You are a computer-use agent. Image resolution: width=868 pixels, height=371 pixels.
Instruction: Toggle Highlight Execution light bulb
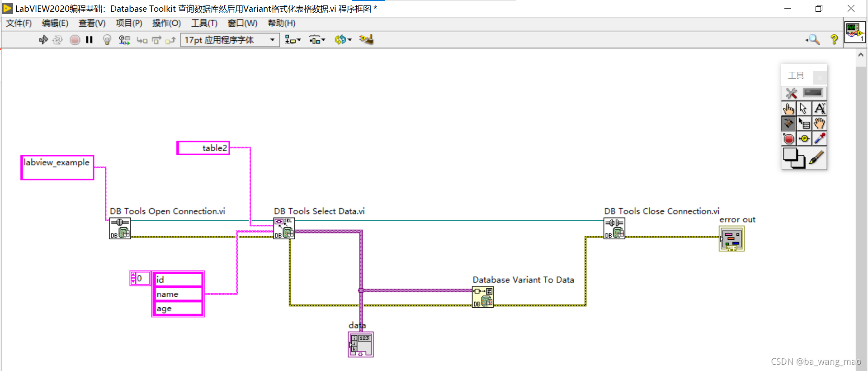click(x=107, y=40)
